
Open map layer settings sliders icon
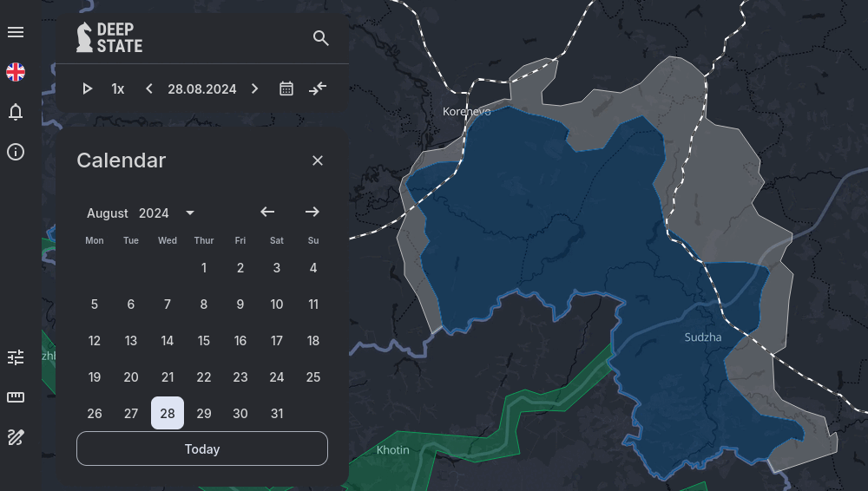pyautogui.click(x=16, y=357)
